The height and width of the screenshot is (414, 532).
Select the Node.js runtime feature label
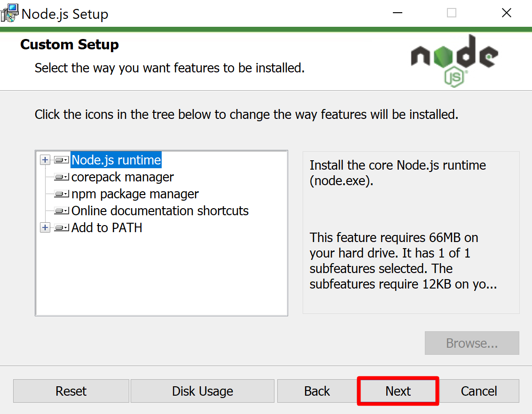point(116,160)
